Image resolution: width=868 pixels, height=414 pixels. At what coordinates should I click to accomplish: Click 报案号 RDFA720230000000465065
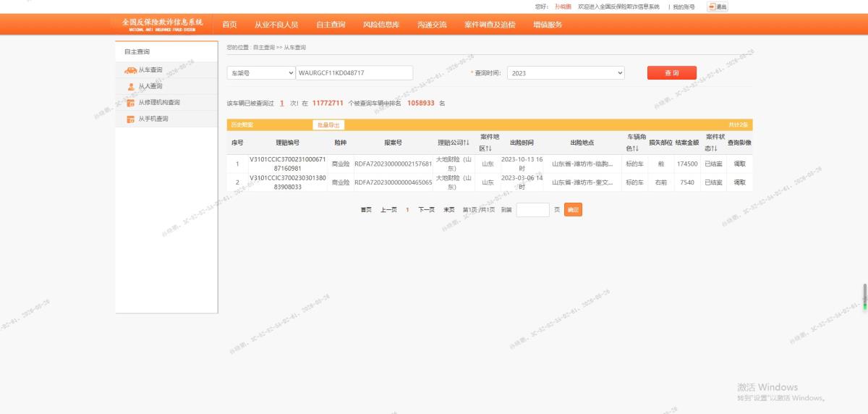[393, 182]
